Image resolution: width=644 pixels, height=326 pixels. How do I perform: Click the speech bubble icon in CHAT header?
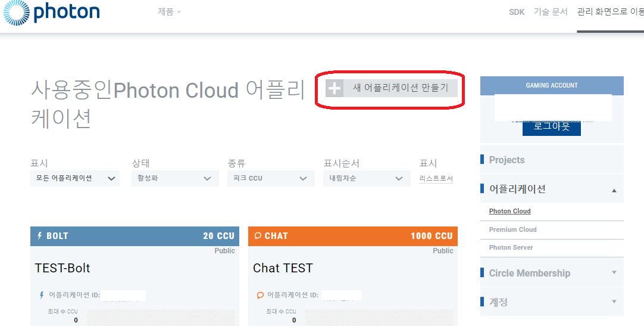[x=258, y=236]
